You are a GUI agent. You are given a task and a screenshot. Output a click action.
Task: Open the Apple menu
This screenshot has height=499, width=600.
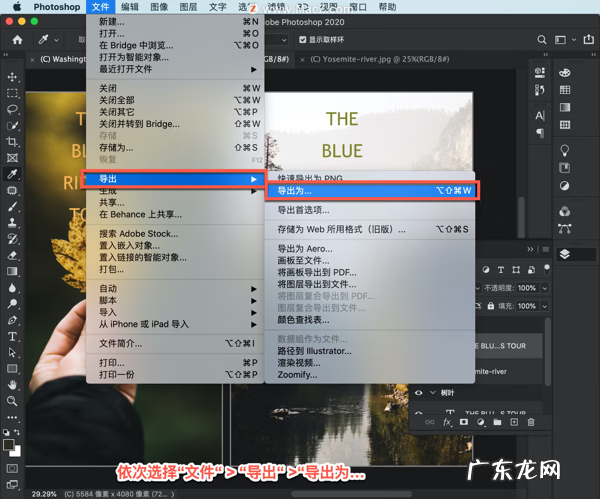point(16,7)
